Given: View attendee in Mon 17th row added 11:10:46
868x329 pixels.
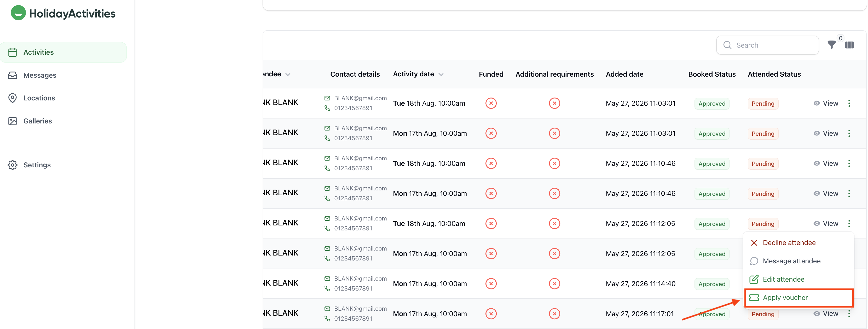Looking at the screenshot, I should [x=826, y=193].
